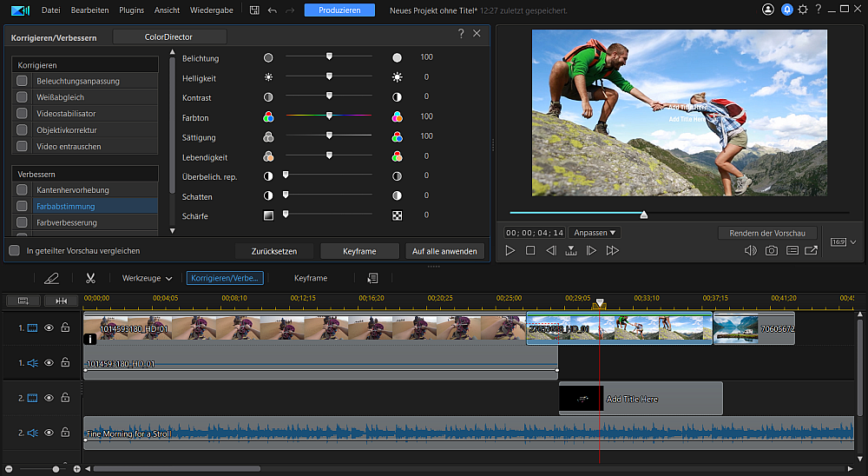Screen dimensions: 868x476
Task: Expand the Werkzeuge dropdown
Action: [x=147, y=278]
